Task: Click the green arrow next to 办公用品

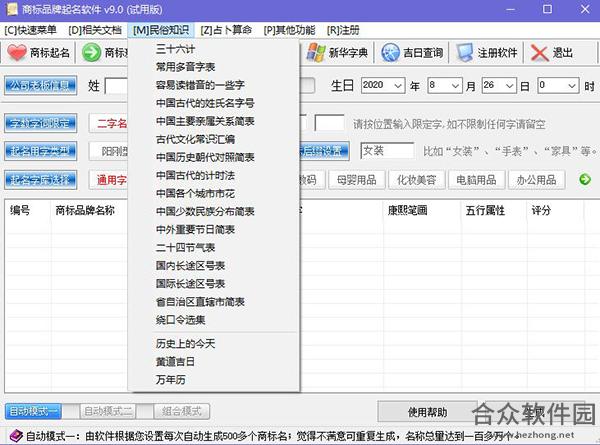Action: tap(585, 179)
